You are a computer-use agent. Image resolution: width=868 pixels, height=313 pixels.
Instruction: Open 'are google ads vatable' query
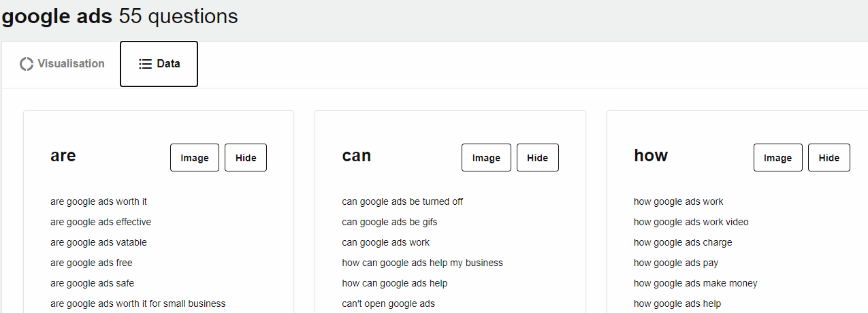99,242
